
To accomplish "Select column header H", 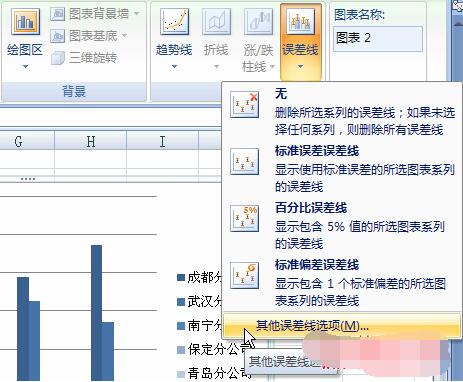I will click(x=90, y=142).
